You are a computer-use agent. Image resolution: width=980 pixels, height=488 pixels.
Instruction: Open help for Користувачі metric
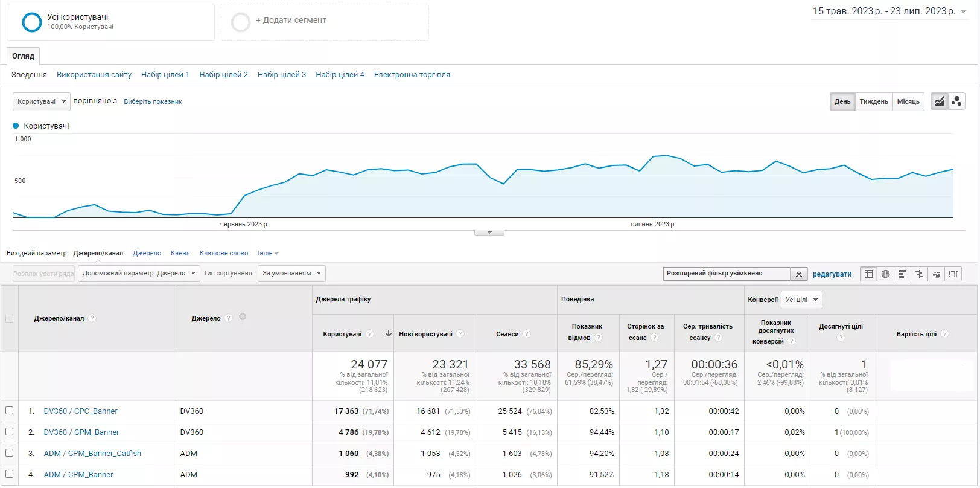coord(370,334)
